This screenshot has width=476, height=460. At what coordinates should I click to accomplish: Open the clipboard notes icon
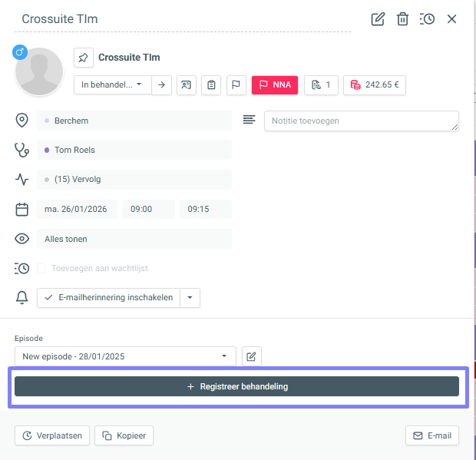[211, 84]
